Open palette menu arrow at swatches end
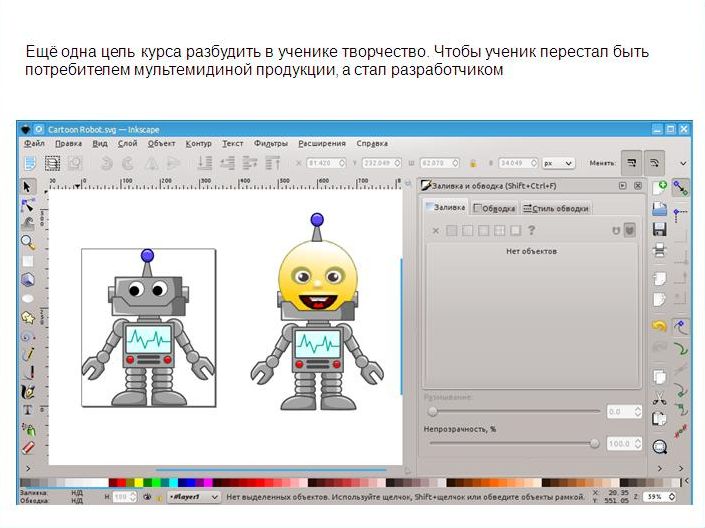Viewport: 705px width, 528px height. [x=686, y=481]
